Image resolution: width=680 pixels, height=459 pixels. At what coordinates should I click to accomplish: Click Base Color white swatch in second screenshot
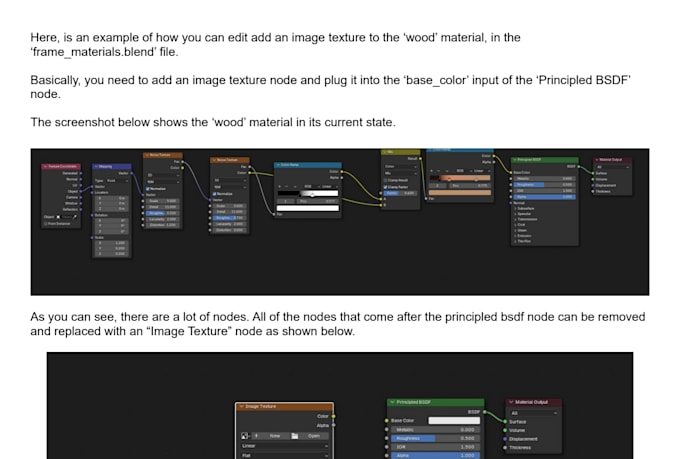(454, 420)
